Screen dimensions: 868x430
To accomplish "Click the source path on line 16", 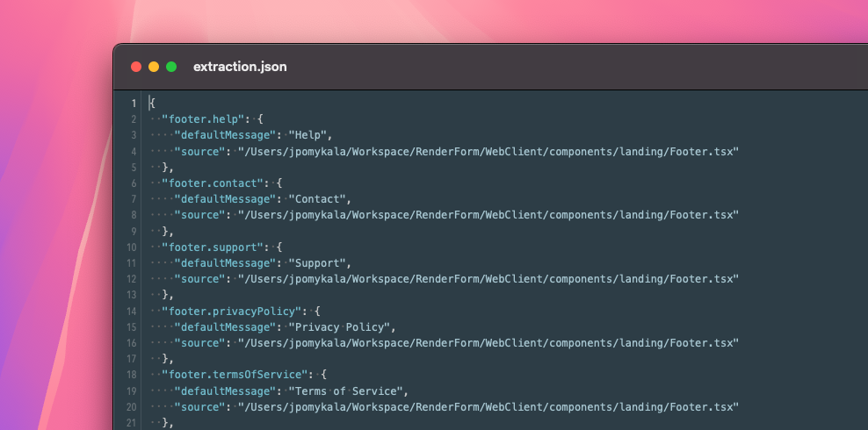I will 488,343.
